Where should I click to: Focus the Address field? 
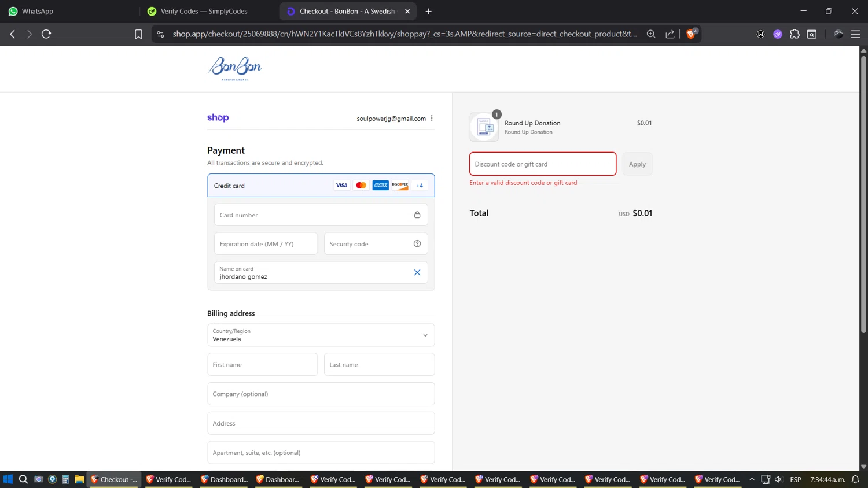[321, 423]
